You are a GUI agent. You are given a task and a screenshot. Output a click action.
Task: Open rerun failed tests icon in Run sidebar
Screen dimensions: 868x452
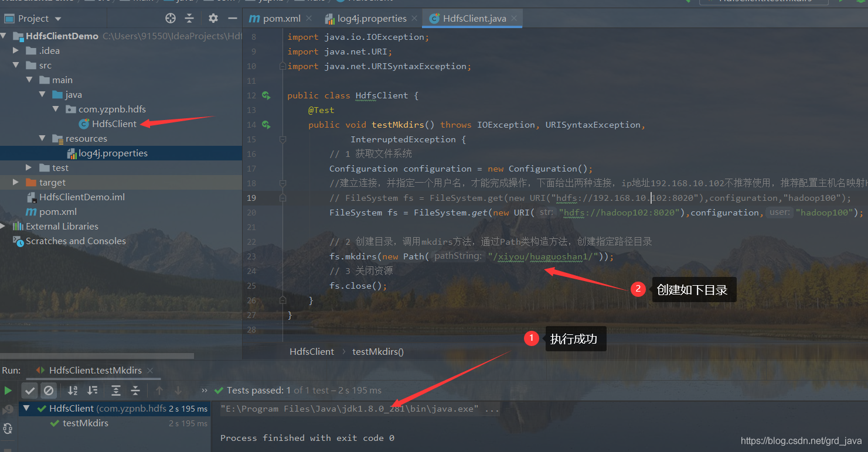point(8,410)
